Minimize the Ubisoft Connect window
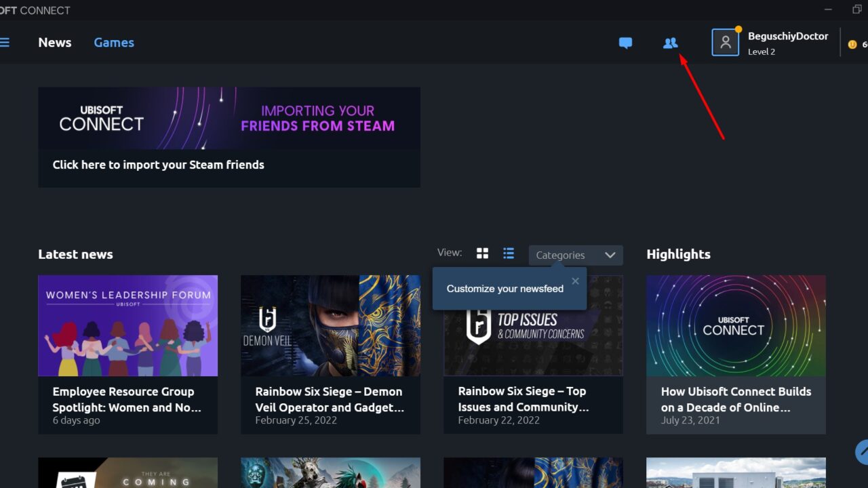This screenshot has height=488, width=868. pyautogui.click(x=828, y=9)
